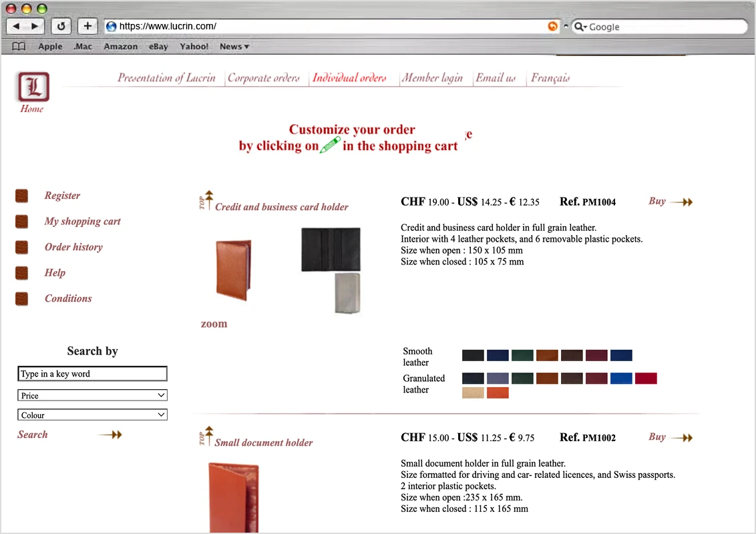Open Member login menu item
The image size is (756, 534).
click(433, 77)
